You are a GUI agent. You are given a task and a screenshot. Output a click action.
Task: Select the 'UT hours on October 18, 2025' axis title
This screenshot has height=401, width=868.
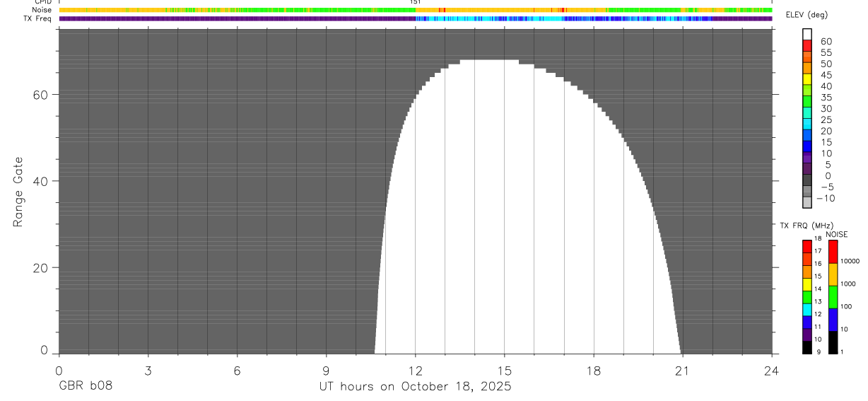tap(414, 387)
